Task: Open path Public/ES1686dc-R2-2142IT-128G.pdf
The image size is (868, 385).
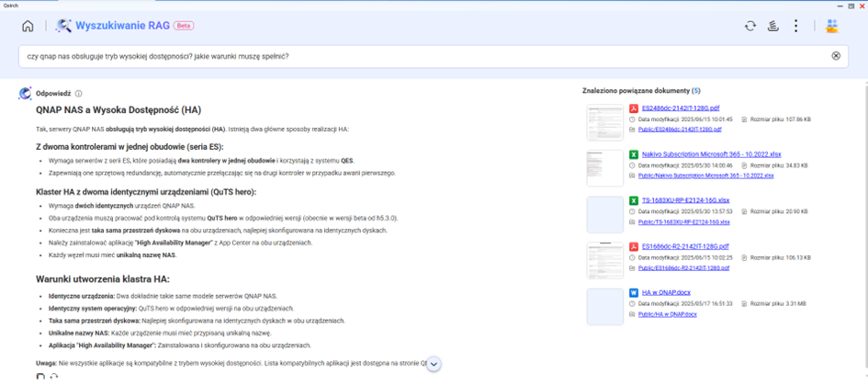Action: tap(683, 267)
